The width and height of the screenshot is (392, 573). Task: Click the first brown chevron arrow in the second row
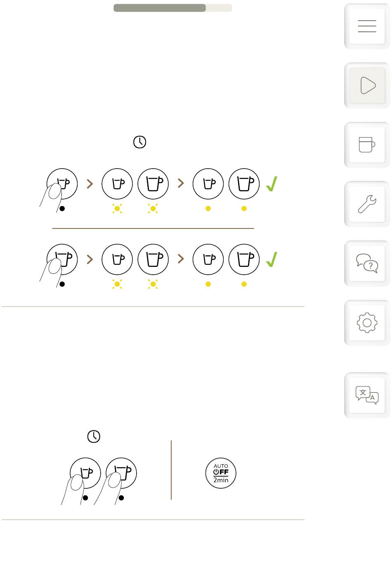click(x=90, y=259)
